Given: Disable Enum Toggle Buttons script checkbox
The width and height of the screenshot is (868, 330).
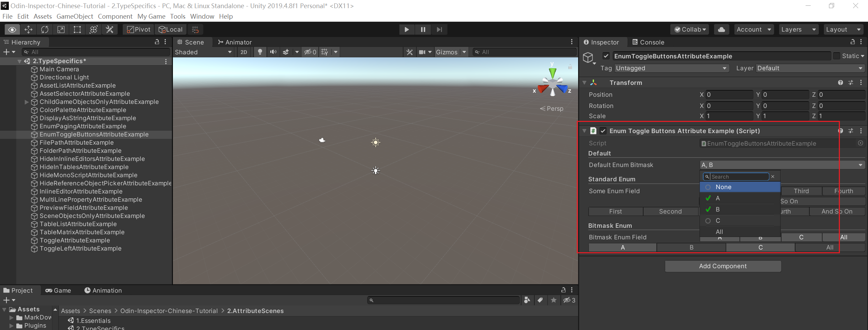Looking at the screenshot, I should tap(603, 131).
